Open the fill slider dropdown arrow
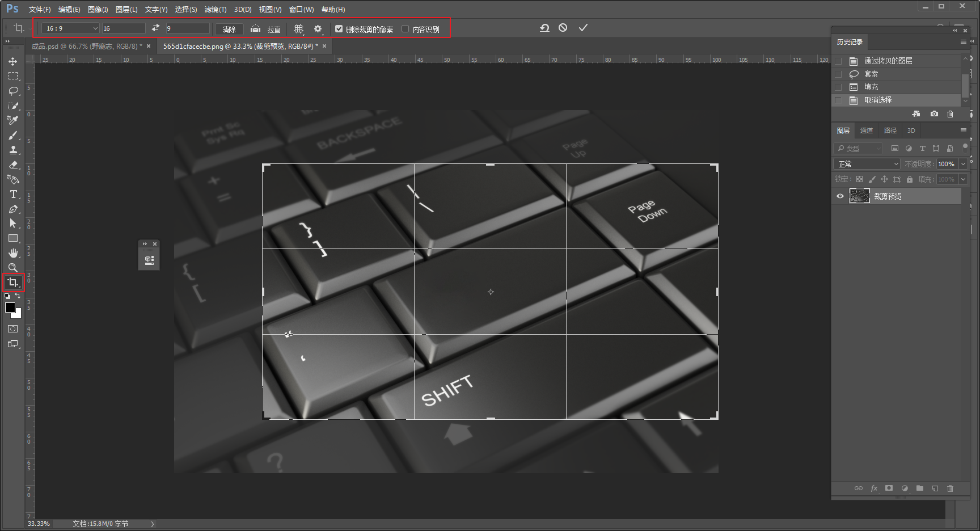The width and height of the screenshot is (980, 531). click(x=963, y=179)
